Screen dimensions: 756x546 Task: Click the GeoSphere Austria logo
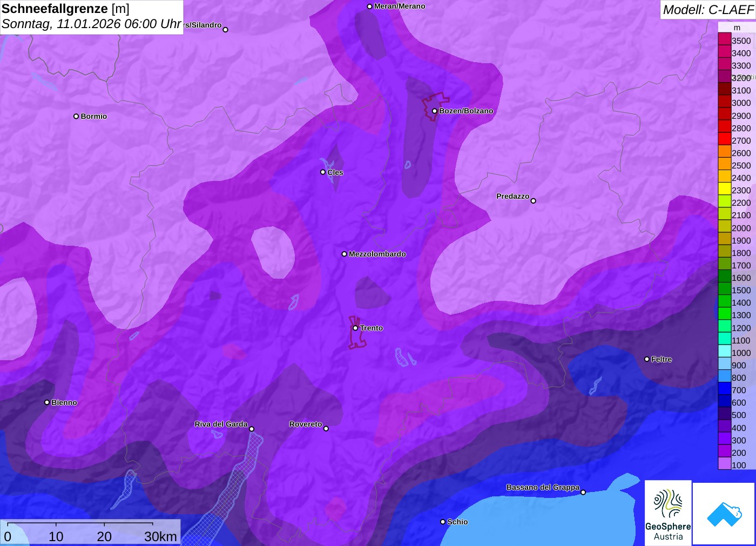point(668,513)
